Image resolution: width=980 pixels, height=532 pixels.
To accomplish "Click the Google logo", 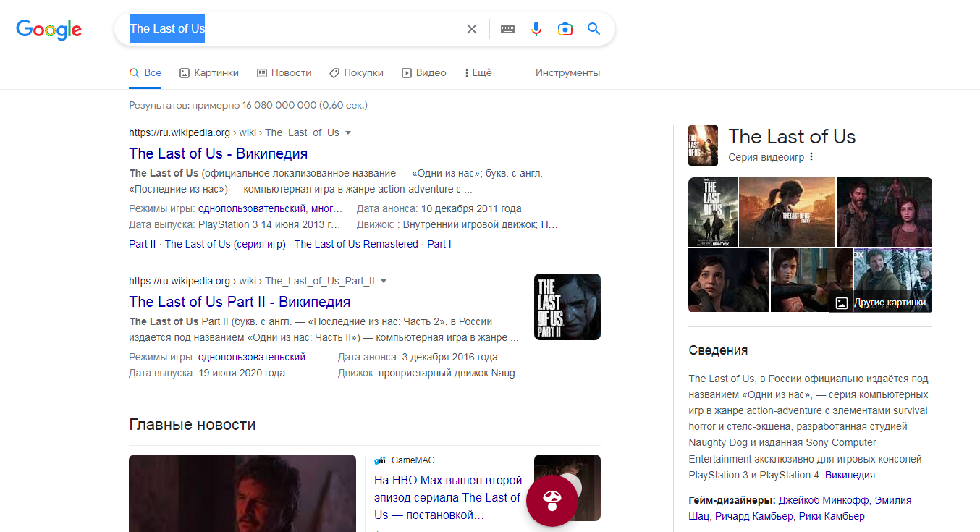I will (x=49, y=30).
